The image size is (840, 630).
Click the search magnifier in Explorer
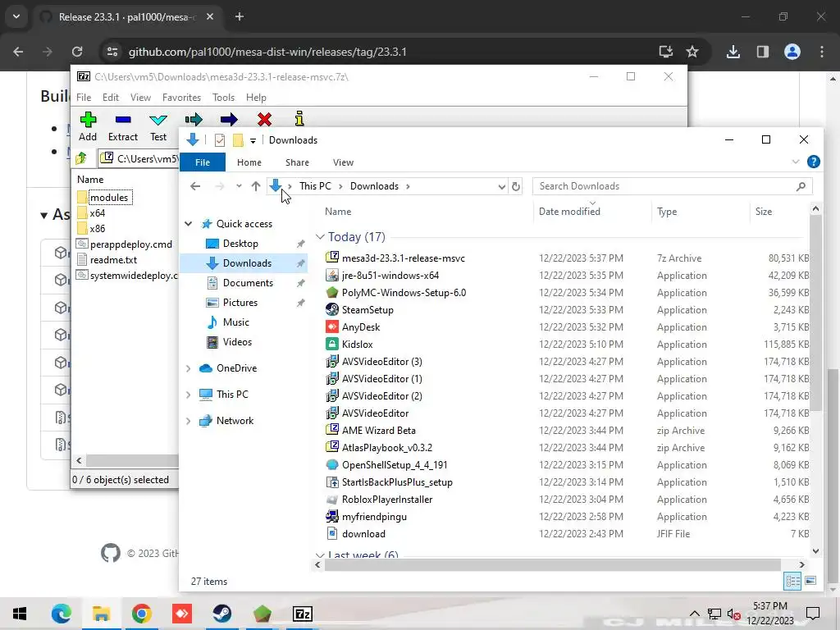801,186
